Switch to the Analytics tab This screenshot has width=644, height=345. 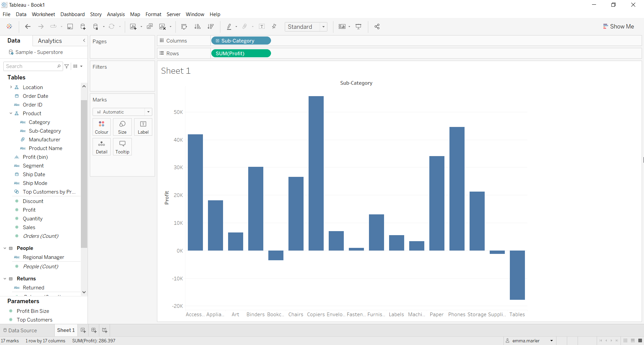(50, 41)
